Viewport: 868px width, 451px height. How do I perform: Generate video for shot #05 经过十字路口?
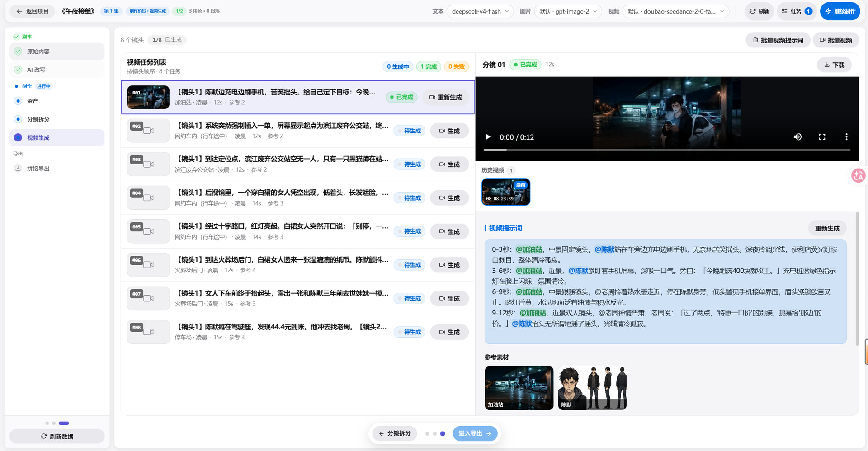point(449,231)
